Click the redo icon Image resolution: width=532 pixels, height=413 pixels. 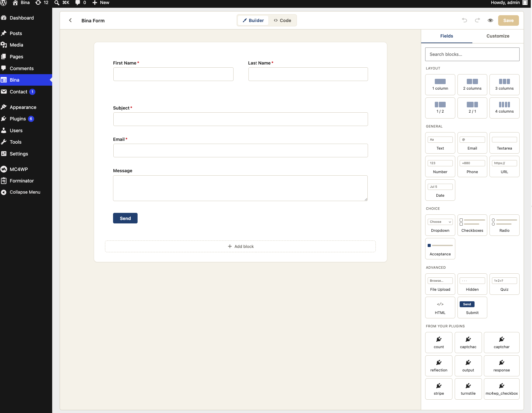[477, 20]
